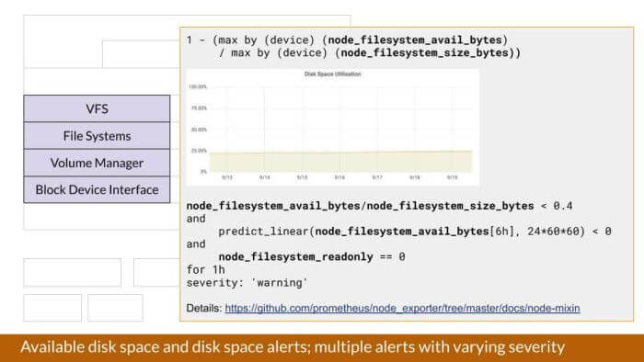Click the severity: 'warning' line
The image size is (644, 362).
247,283
